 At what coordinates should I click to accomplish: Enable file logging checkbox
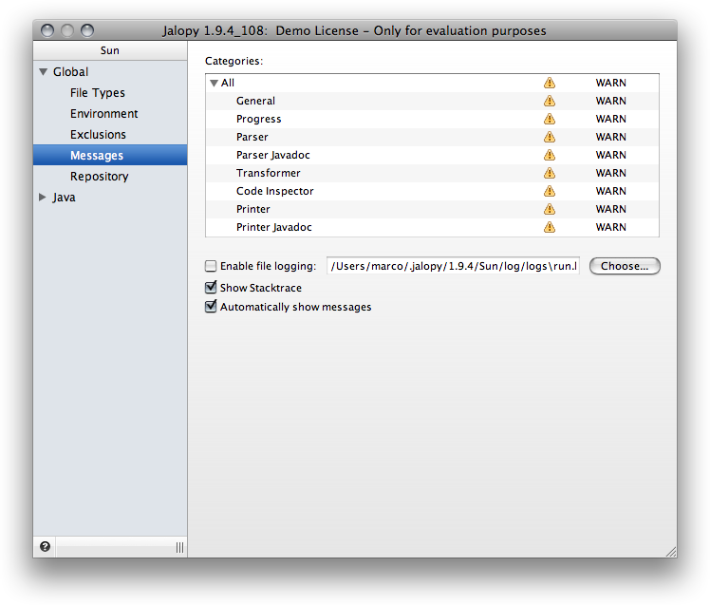211,266
